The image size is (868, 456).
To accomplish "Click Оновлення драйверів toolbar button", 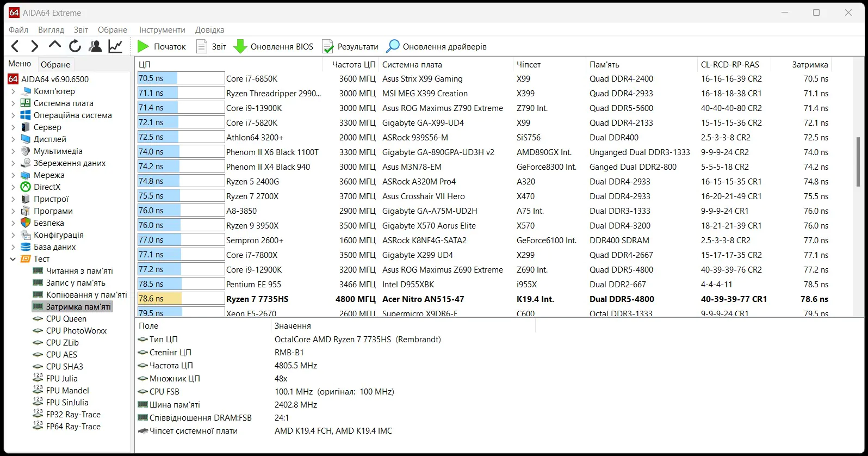I will point(436,47).
